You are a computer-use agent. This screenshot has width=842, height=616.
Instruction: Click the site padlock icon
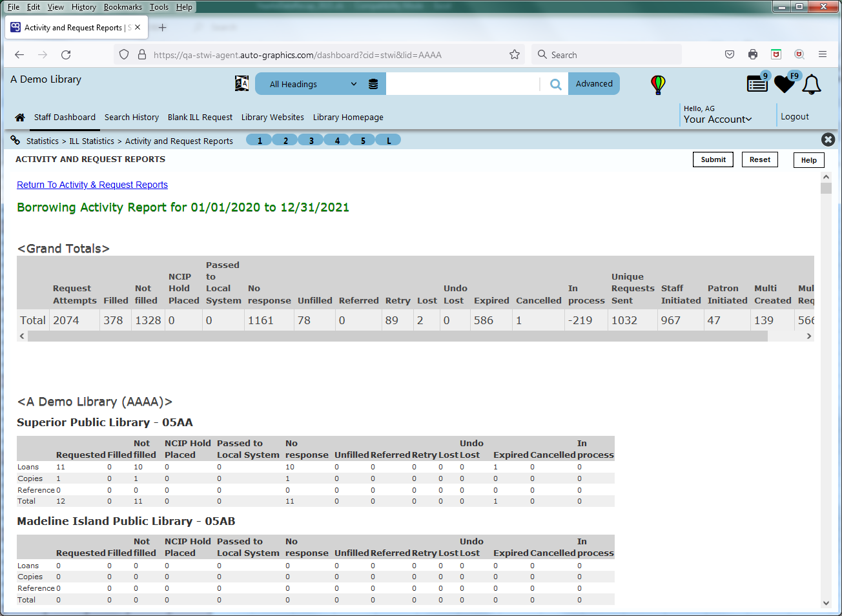click(142, 55)
